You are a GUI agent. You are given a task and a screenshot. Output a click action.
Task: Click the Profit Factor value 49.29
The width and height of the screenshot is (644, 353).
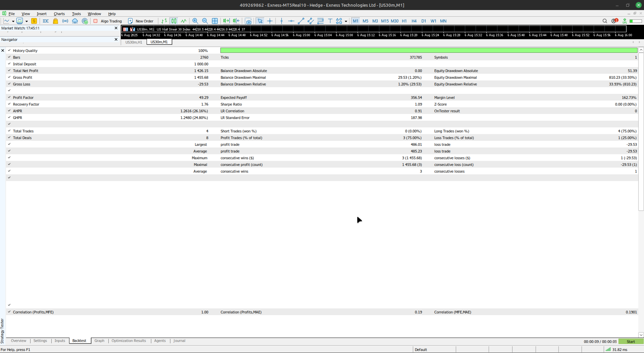[204, 98]
